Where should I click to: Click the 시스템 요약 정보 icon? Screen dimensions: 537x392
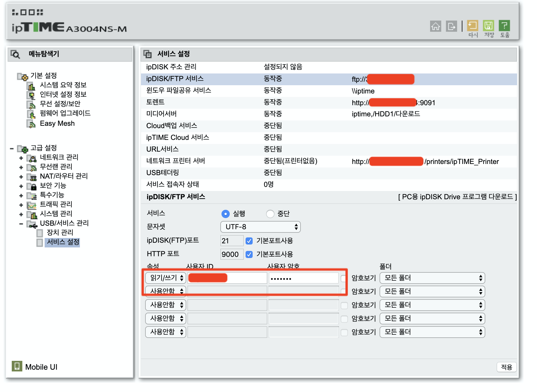pyautogui.click(x=31, y=86)
